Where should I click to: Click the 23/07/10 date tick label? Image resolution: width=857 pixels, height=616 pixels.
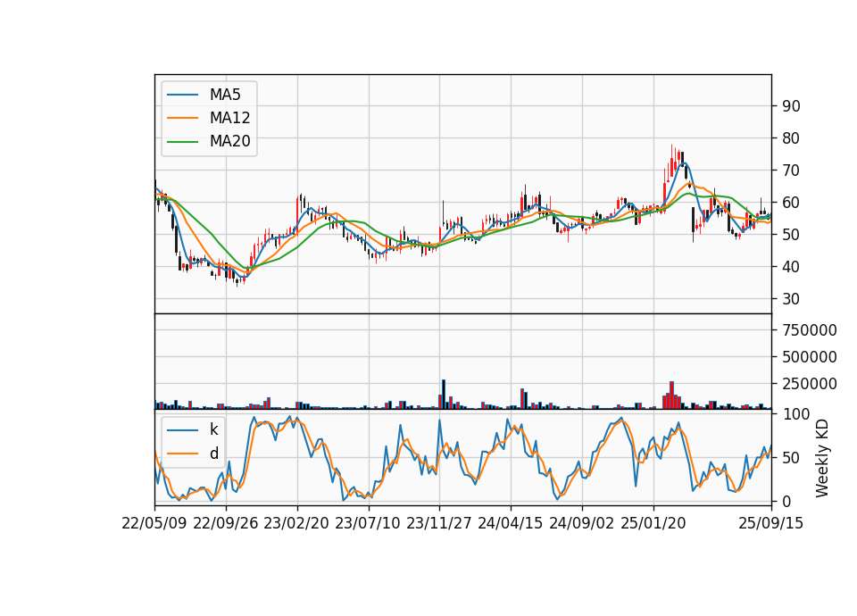tap(368, 524)
